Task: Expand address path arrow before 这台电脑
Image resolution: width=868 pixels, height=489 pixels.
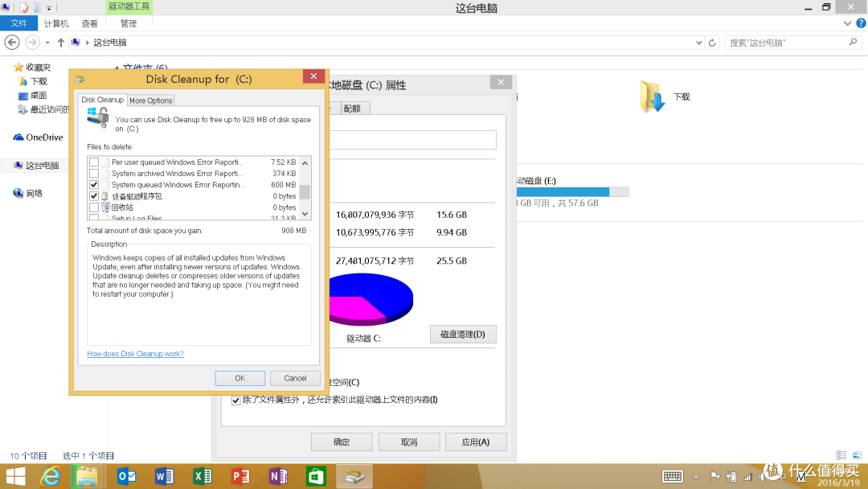Action: (x=87, y=43)
